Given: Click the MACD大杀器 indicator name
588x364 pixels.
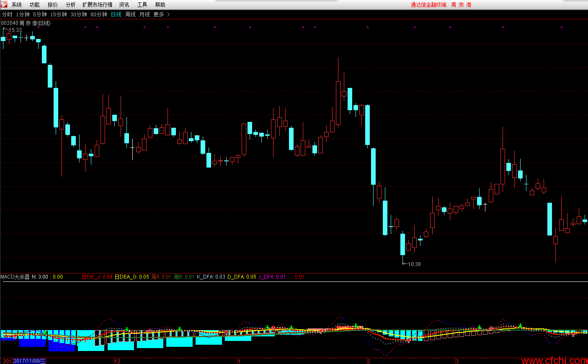Looking at the screenshot, I should [15, 277].
